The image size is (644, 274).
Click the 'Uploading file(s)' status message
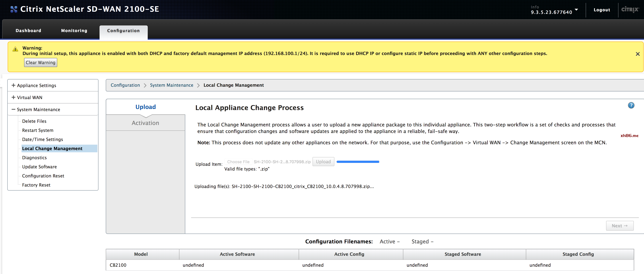[x=284, y=186]
